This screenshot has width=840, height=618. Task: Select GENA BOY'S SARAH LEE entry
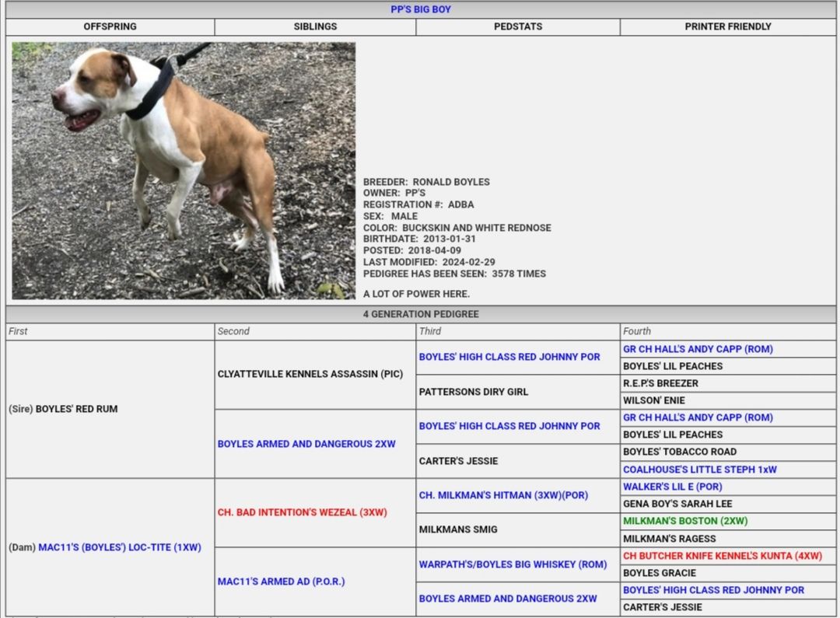pos(677,504)
